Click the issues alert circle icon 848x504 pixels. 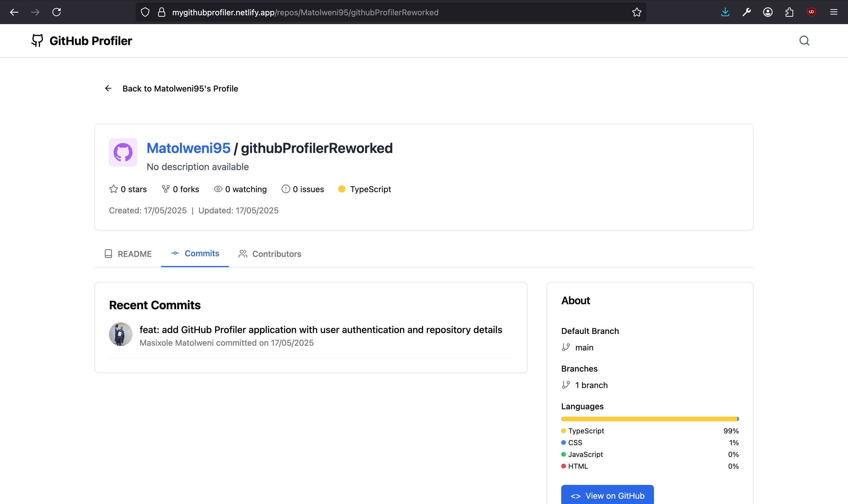point(286,189)
